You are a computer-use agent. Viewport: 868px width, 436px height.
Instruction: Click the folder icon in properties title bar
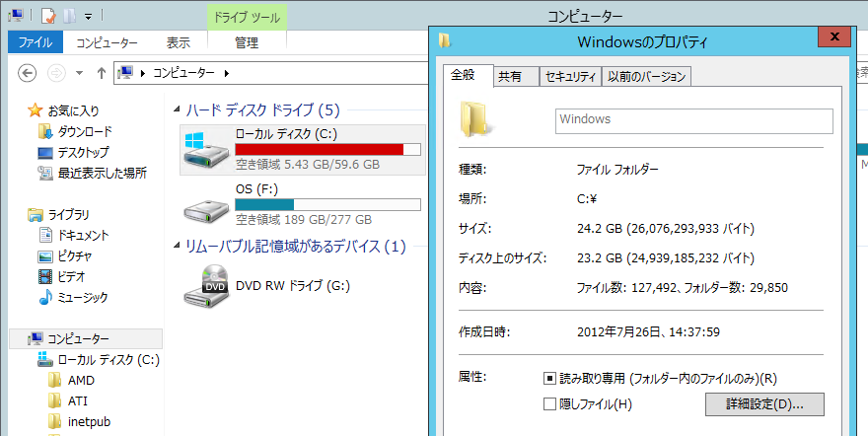(445, 41)
